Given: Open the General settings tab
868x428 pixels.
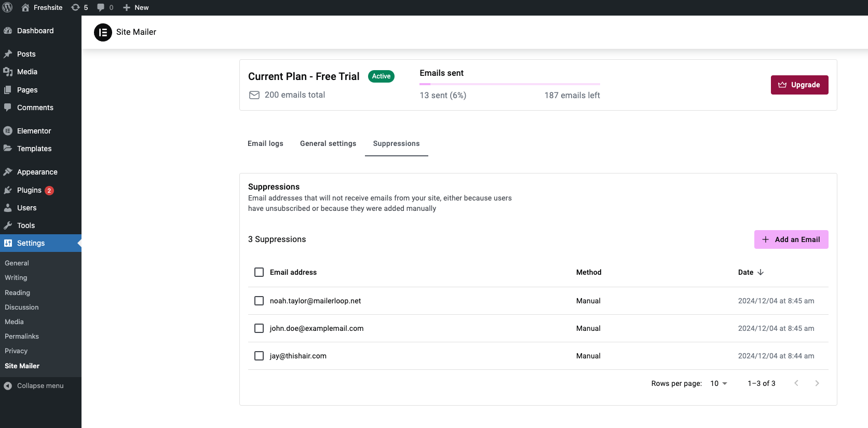Looking at the screenshot, I should [x=328, y=143].
